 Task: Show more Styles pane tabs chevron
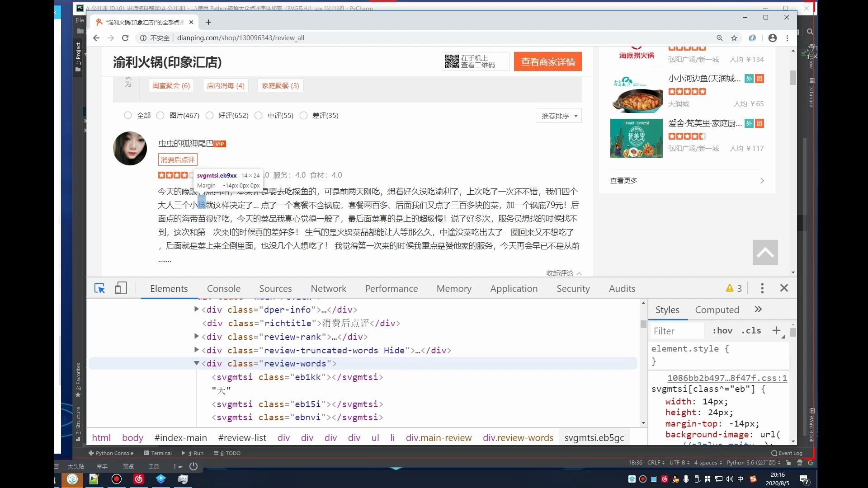point(758,310)
